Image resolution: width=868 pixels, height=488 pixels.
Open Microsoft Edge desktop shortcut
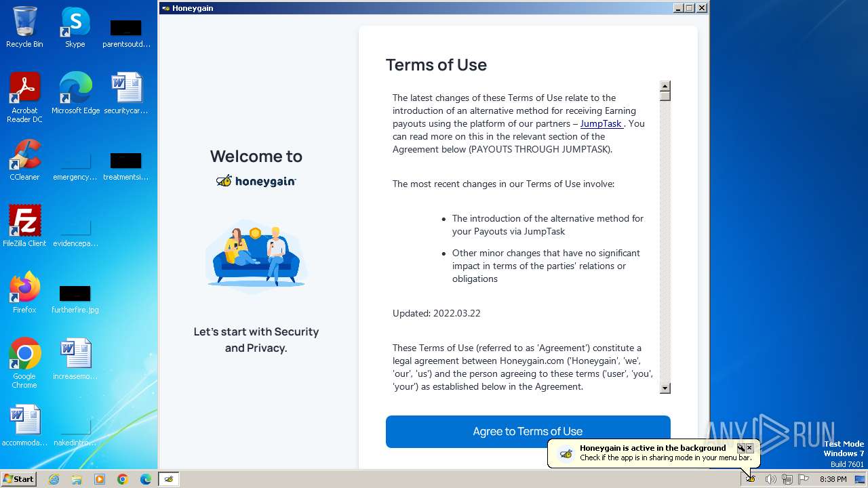click(x=75, y=94)
